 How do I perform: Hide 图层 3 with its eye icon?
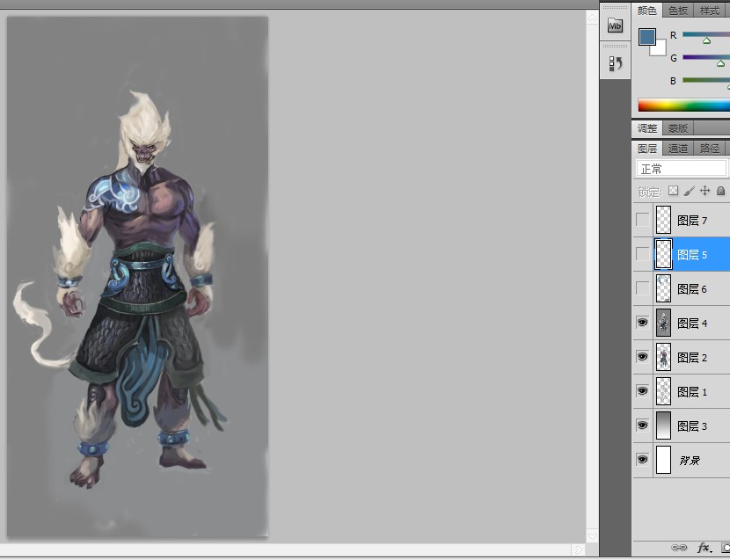(642, 425)
